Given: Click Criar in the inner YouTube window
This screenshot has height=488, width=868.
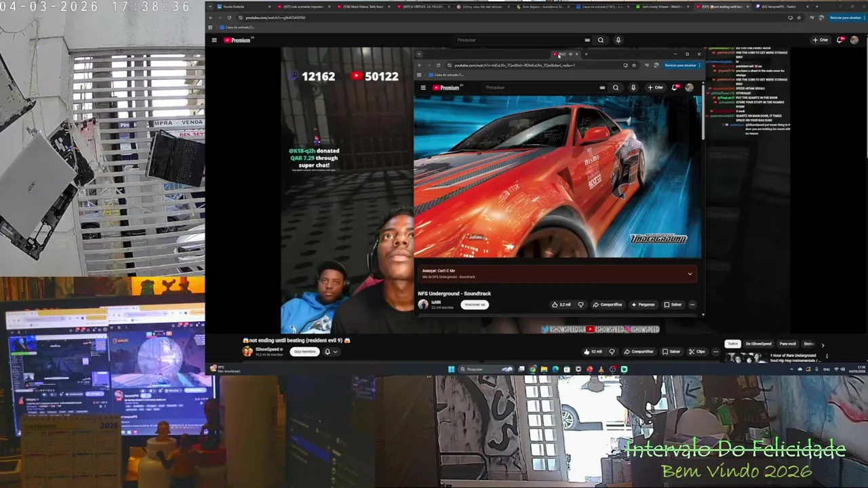Looking at the screenshot, I should (x=655, y=87).
